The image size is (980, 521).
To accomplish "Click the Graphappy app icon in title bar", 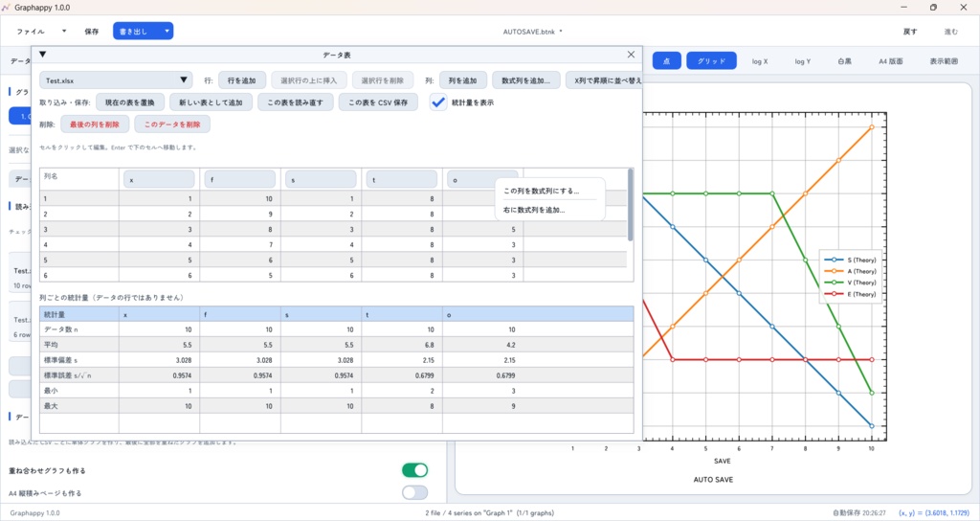I will tap(7, 8).
